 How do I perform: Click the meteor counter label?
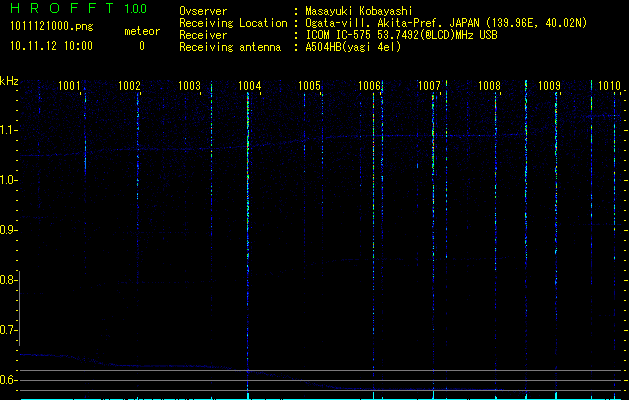coord(142,31)
